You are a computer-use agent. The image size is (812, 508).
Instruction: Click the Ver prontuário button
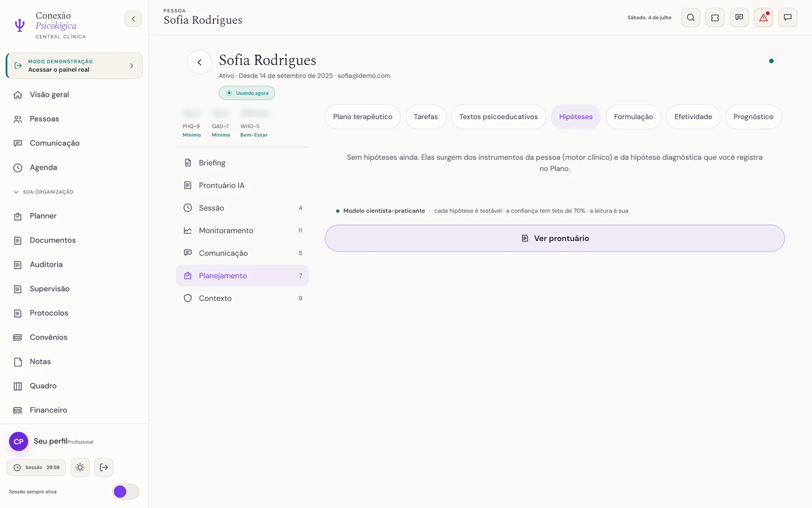(555, 238)
